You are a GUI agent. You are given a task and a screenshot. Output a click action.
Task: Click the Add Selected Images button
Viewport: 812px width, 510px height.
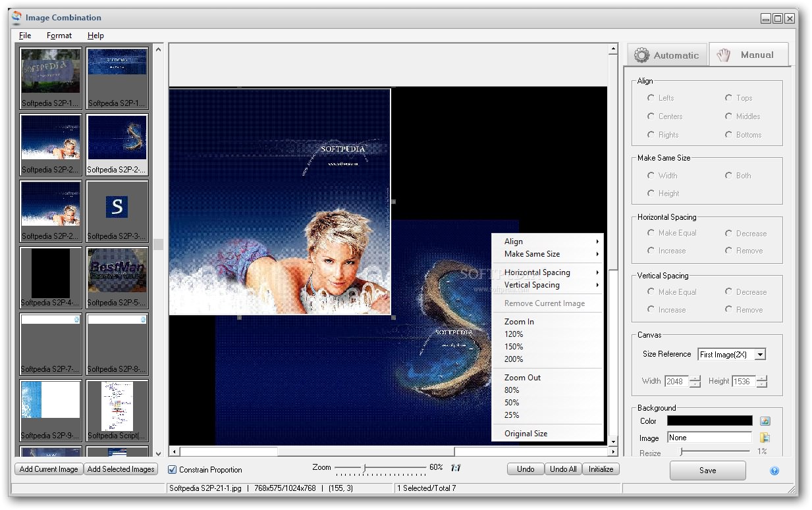pos(121,469)
